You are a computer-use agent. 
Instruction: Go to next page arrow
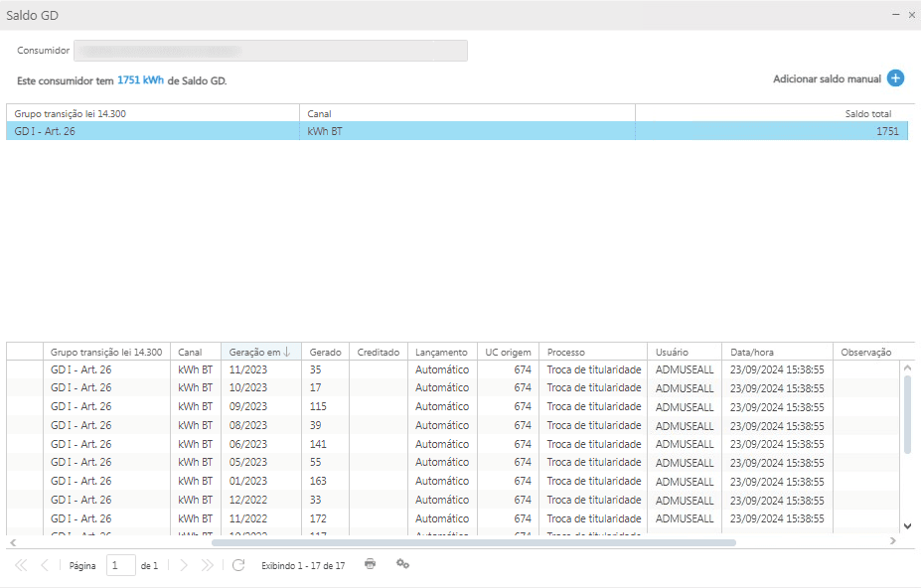(x=183, y=565)
